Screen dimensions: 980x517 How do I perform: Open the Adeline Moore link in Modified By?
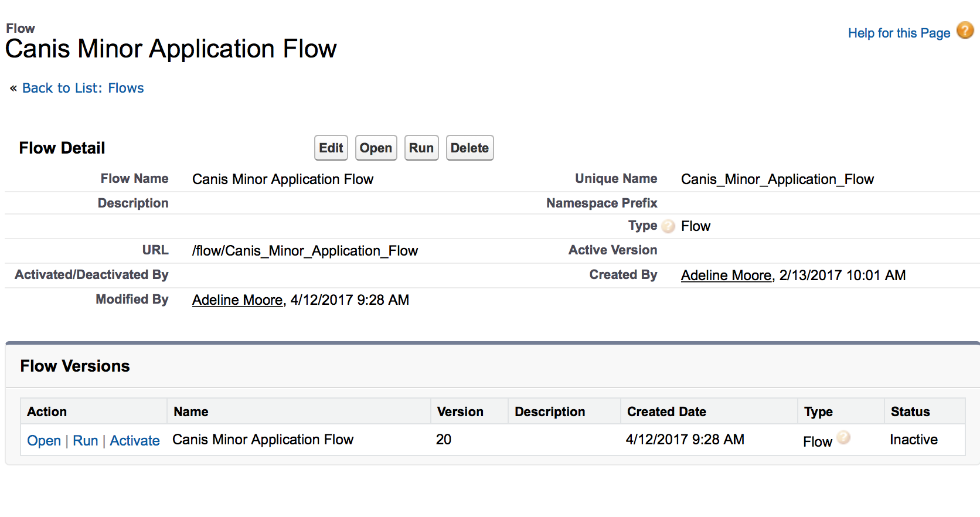[237, 300]
